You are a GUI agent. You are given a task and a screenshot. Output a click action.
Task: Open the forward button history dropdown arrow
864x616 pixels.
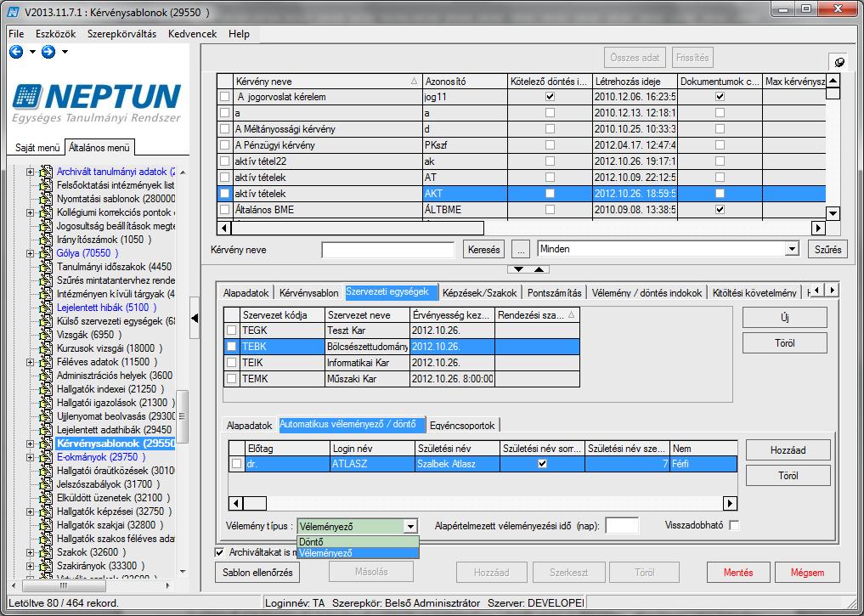65,52
